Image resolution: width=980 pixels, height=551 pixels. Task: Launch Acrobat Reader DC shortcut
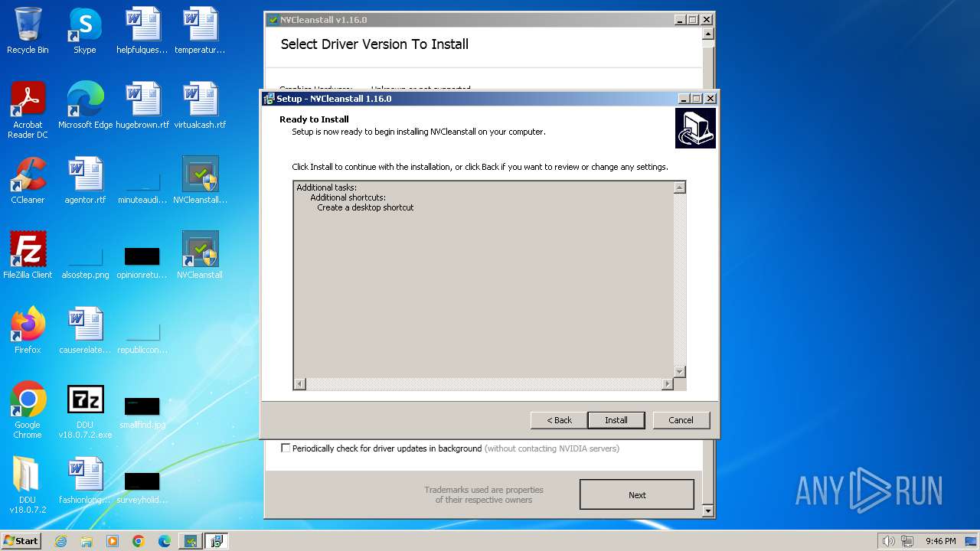click(x=28, y=109)
